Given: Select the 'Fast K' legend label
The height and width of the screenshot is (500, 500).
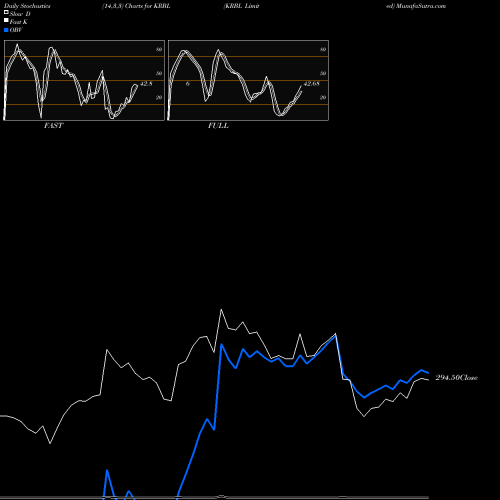Looking at the screenshot, I should [x=19, y=22].
